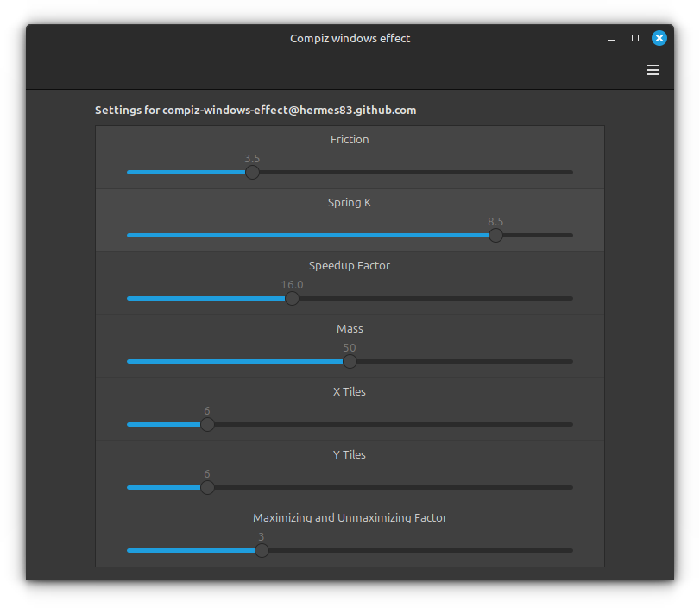This screenshot has width=700, height=608.
Task: Select the Y Tiles slider knob
Action: pyautogui.click(x=207, y=488)
